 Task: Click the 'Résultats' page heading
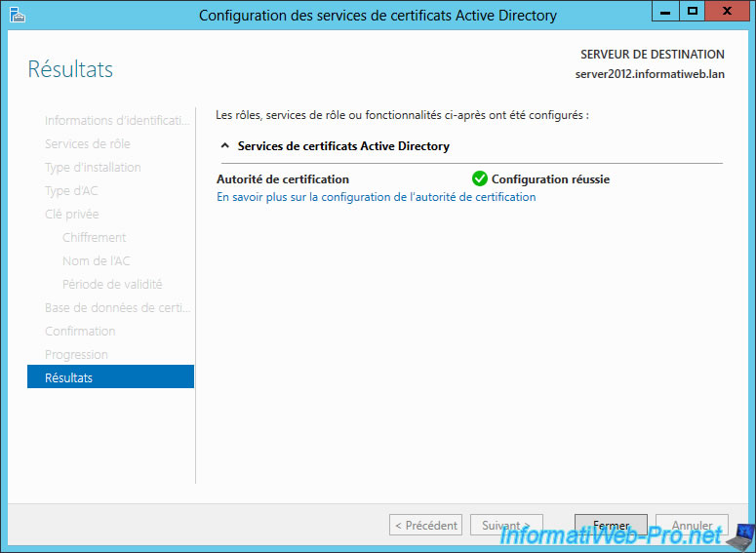pos(70,69)
